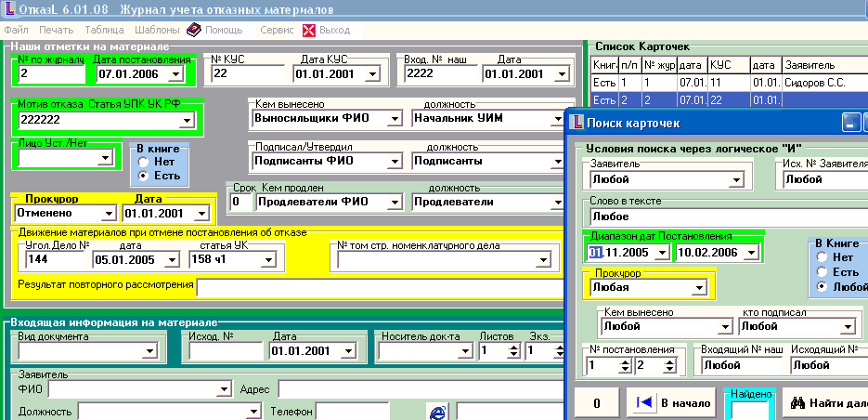
Task: Click the Internet Explorer icon near Телефон
Action: (x=435, y=411)
